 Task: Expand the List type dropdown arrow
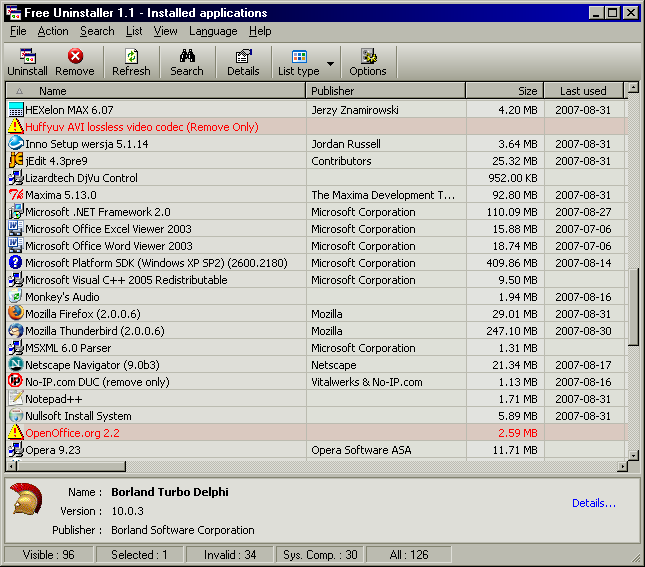click(330, 63)
